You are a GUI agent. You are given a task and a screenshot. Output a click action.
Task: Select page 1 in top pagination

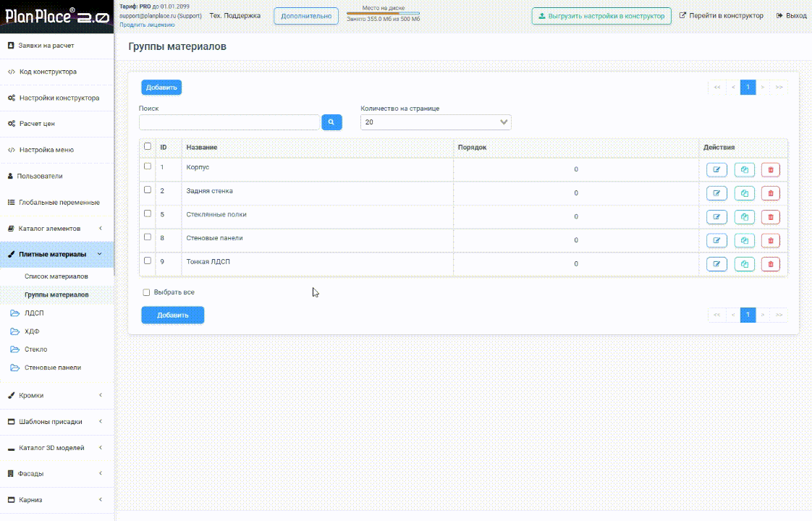[748, 87]
